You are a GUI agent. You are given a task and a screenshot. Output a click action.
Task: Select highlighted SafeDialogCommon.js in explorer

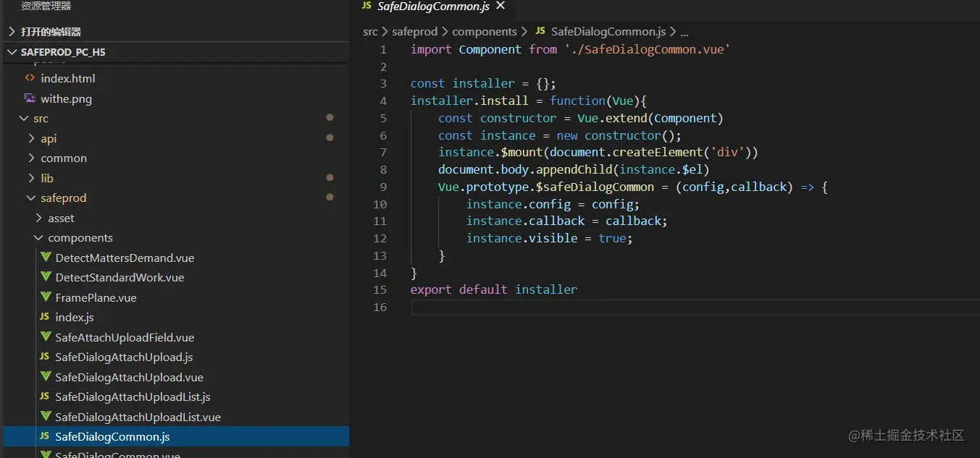pyautogui.click(x=176, y=436)
